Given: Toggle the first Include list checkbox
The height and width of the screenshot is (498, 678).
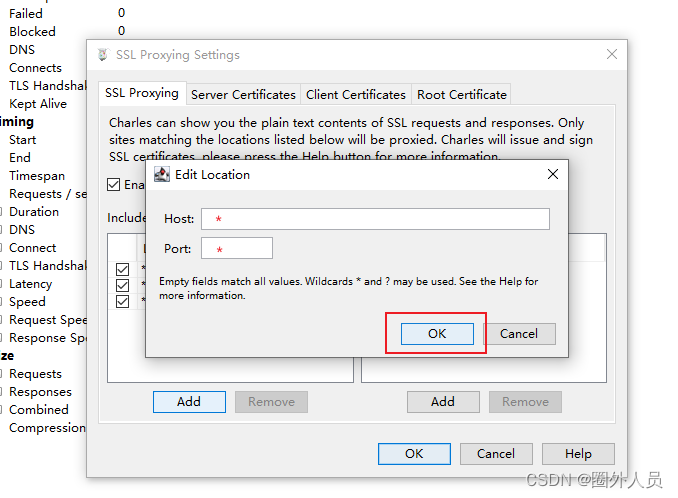Looking at the screenshot, I should (x=122, y=269).
